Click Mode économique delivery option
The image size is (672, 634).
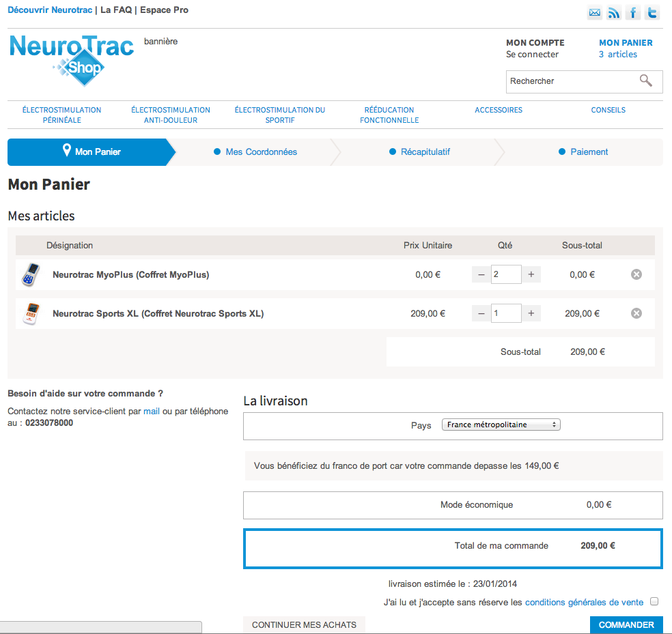point(453,505)
